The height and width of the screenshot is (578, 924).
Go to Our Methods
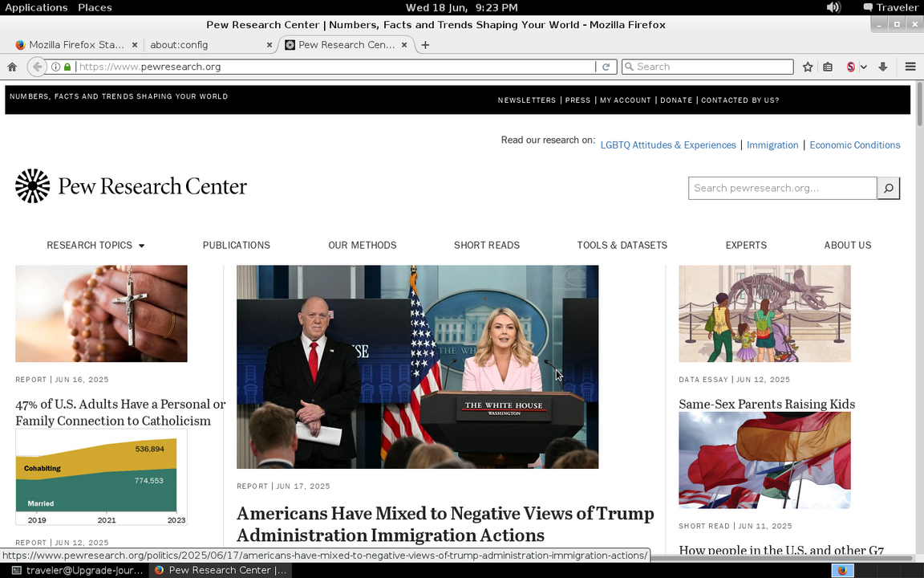pyautogui.click(x=363, y=246)
